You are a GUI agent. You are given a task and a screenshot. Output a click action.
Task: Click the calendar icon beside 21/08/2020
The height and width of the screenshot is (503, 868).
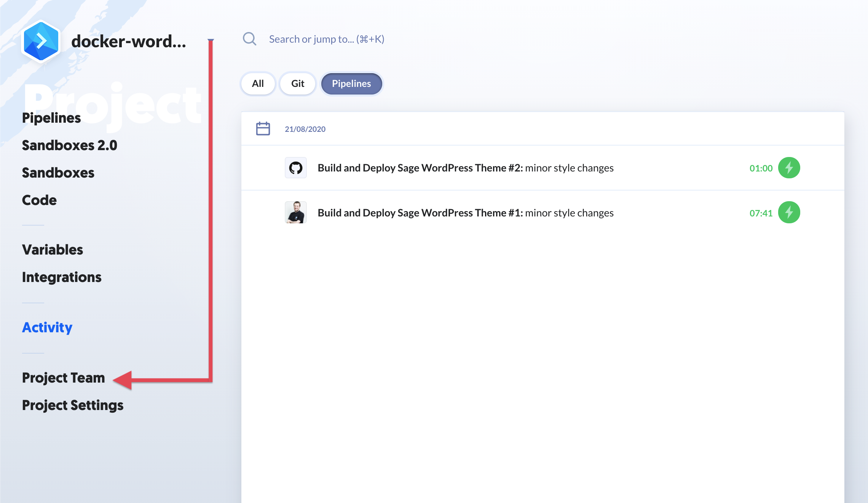(x=263, y=129)
